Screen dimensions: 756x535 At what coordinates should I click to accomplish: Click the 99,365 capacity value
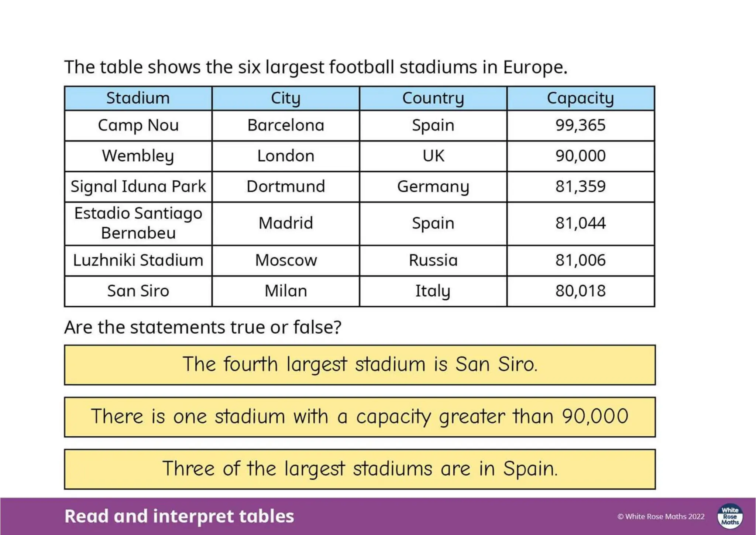point(581,126)
